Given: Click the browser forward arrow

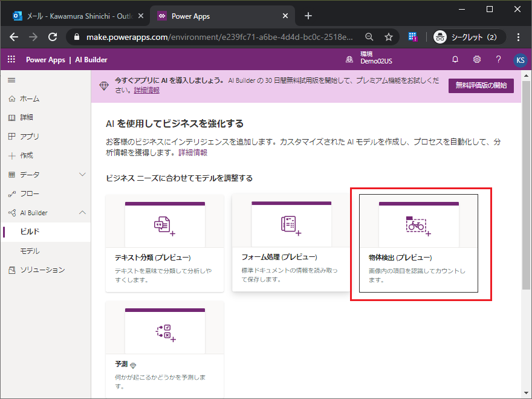Looking at the screenshot, I should [33, 37].
